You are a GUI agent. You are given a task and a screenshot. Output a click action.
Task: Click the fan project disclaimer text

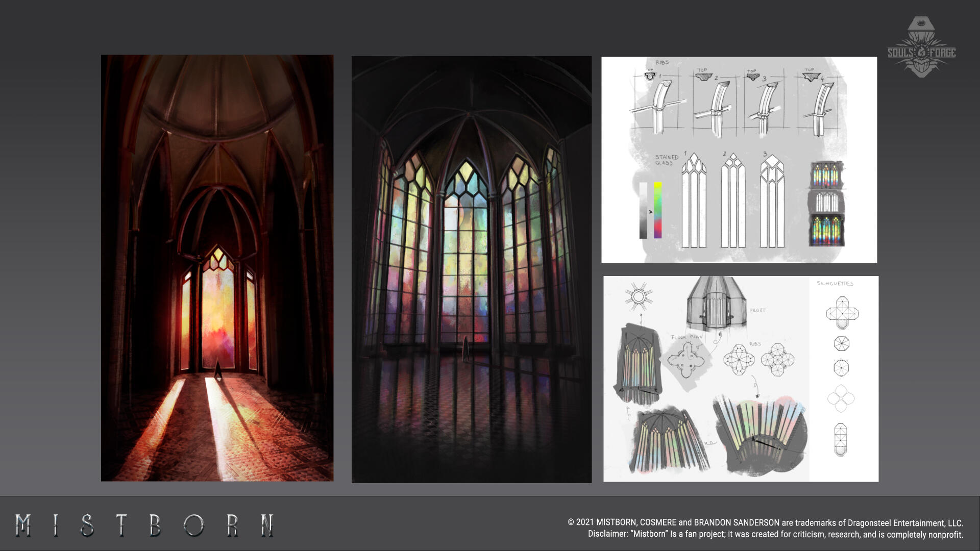coord(775,534)
